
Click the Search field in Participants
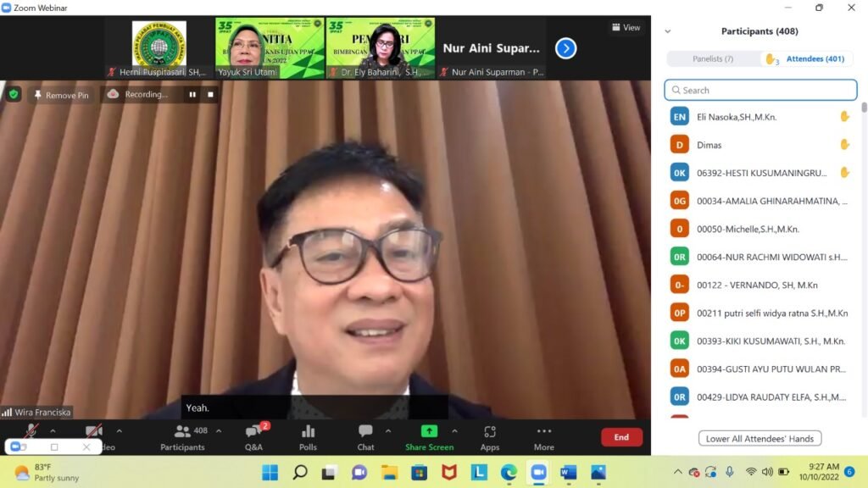760,90
